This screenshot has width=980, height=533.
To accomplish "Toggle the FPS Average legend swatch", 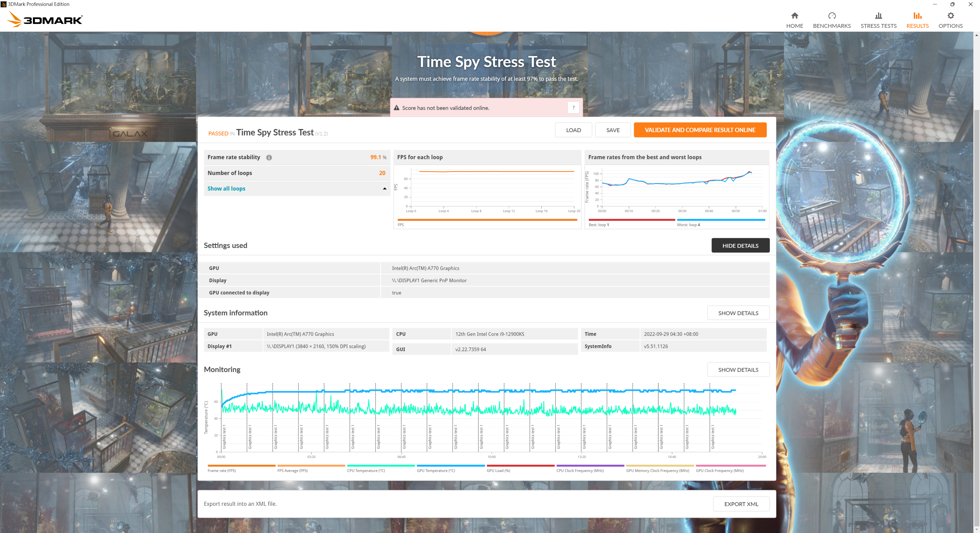I will [311, 466].
